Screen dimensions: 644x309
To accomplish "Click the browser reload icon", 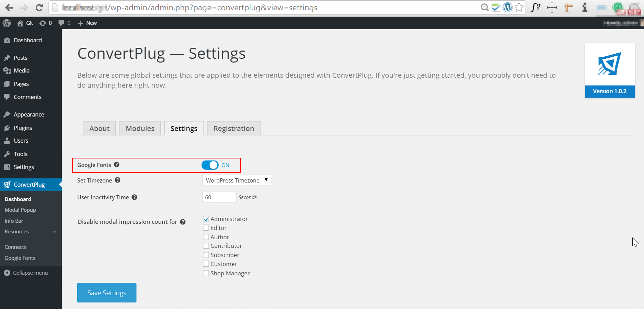I will (39, 8).
